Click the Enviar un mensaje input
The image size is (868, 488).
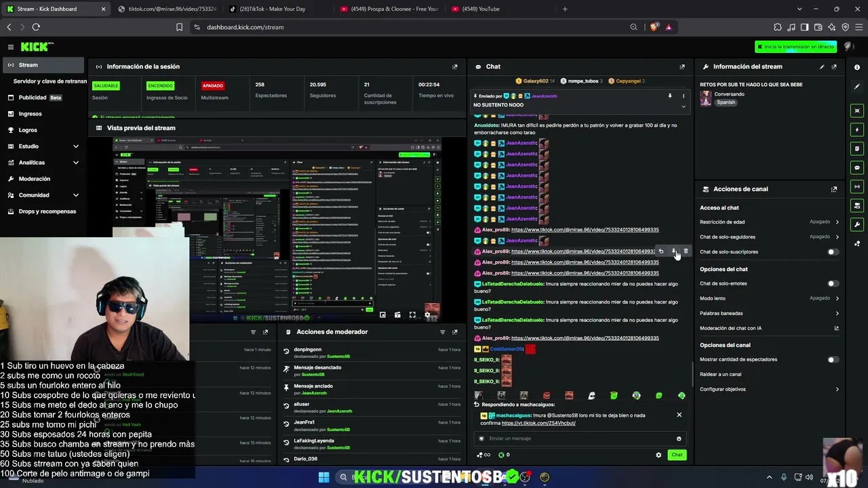[x=580, y=439]
